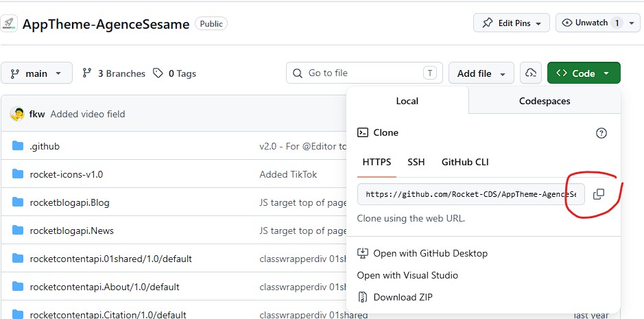
Task: Open the Added video field commit message
Action: pos(88,114)
